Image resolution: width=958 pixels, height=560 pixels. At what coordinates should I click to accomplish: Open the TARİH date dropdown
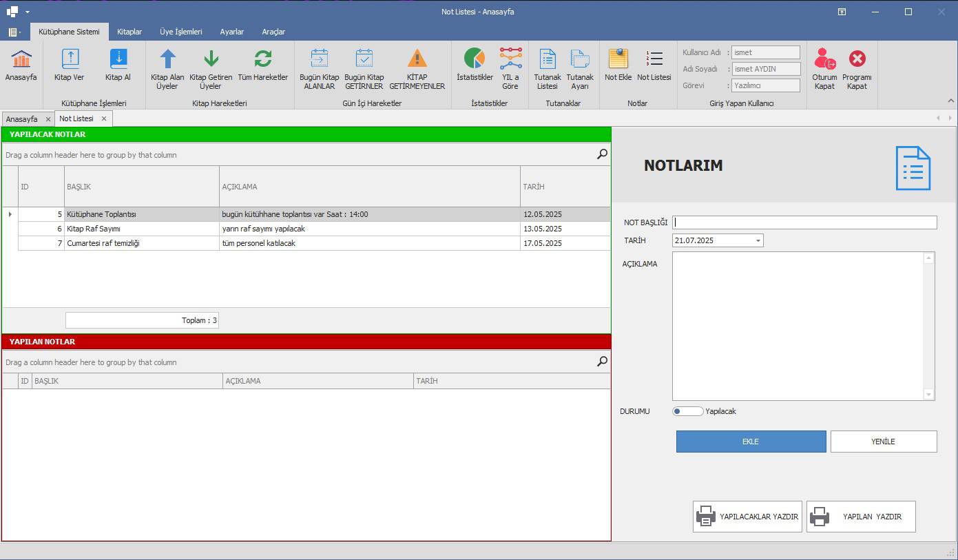[758, 240]
